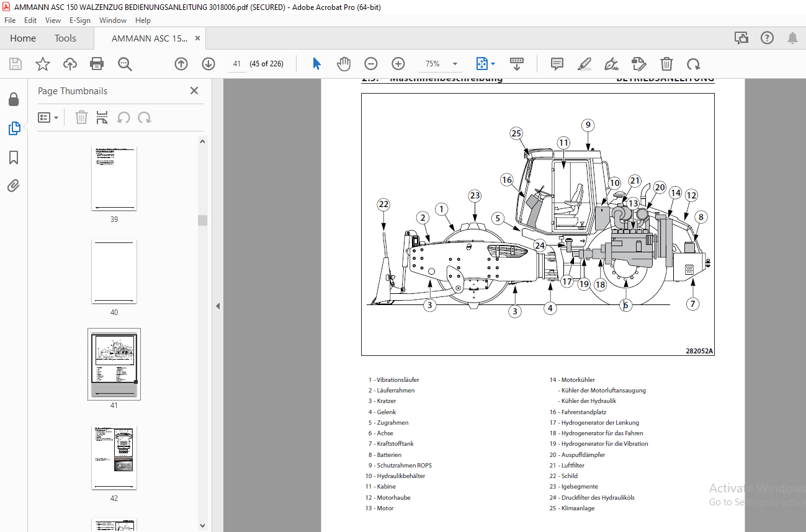Open the security lock panel
This screenshot has height=532, width=806.
coord(14,100)
